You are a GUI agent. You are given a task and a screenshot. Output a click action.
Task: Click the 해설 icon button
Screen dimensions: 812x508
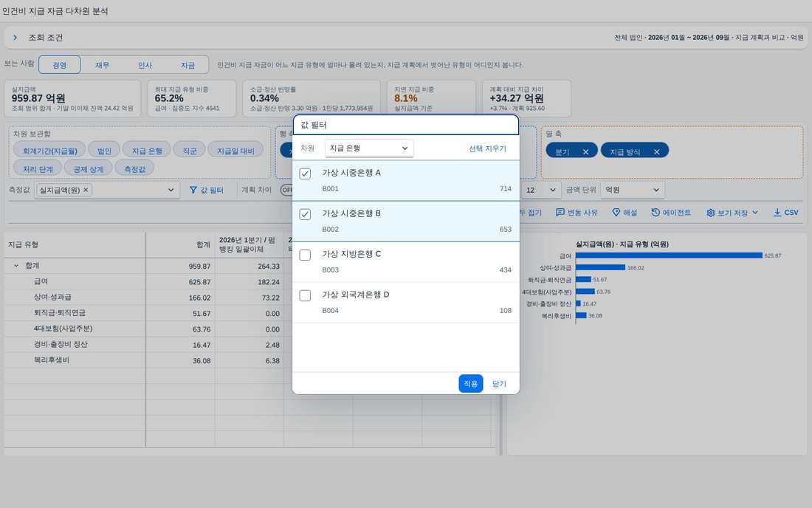click(616, 213)
